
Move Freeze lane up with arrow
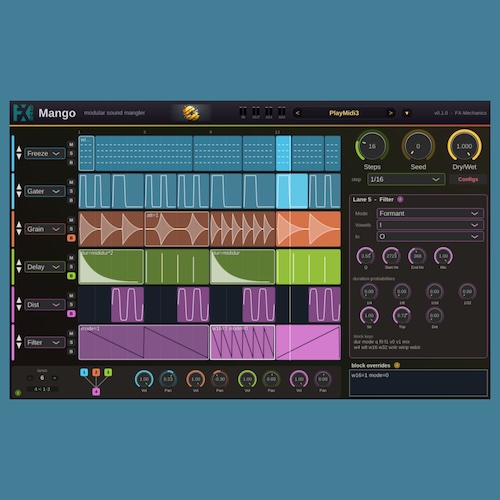pos(19,149)
